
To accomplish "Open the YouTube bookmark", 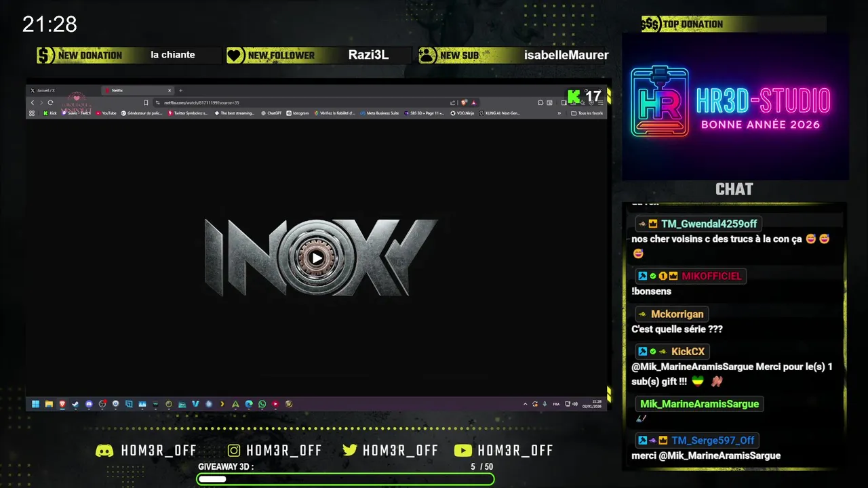I will click(106, 113).
